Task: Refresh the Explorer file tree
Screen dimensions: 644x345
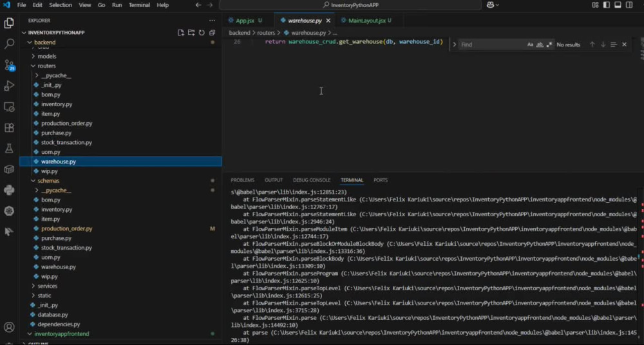Action: [x=202, y=33]
